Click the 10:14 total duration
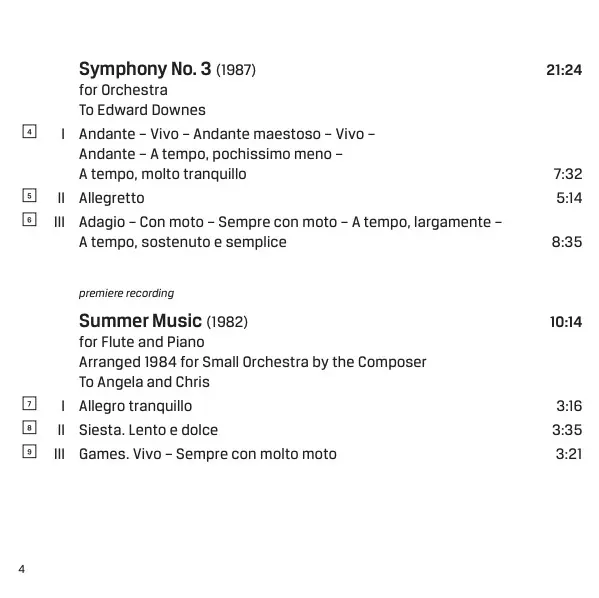 pos(566,322)
